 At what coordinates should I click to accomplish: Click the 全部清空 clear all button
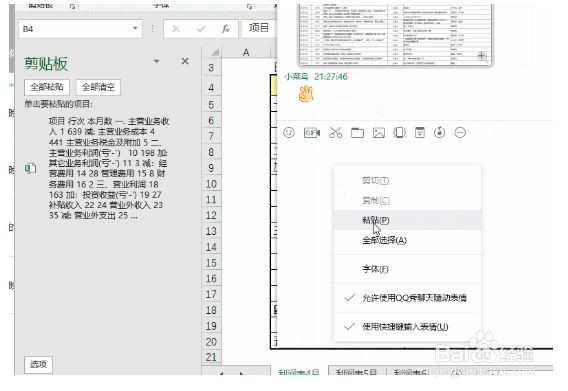98,87
